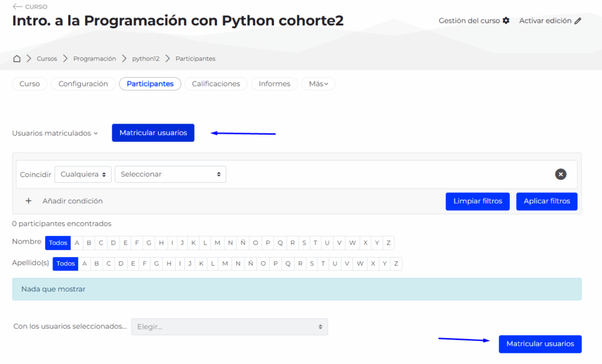Screen dimensions: 602x364
Task: Open the Programación breadcrumb link
Action: [95, 59]
